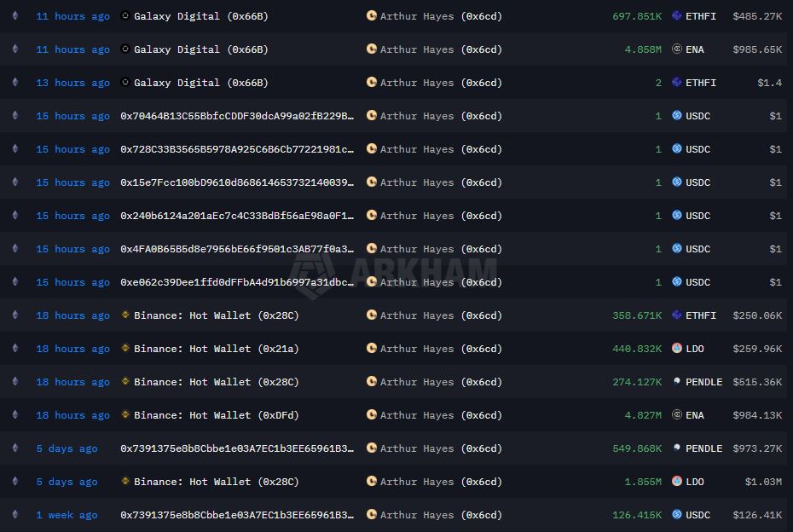The width and height of the screenshot is (793, 532).
Task: Open the "13 hours ago" transaction timestamp
Action: pos(72,83)
